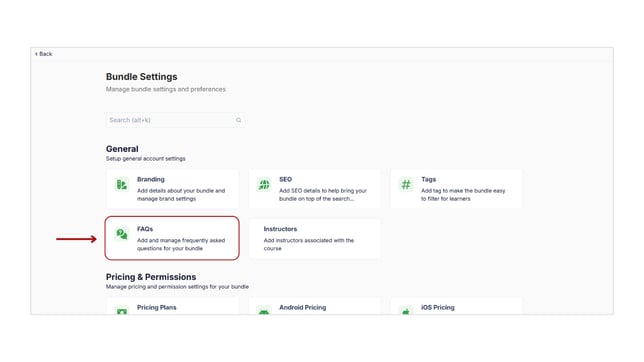Click 'Add and manage frequently asked' text
The image size is (644, 362).
pos(181,240)
